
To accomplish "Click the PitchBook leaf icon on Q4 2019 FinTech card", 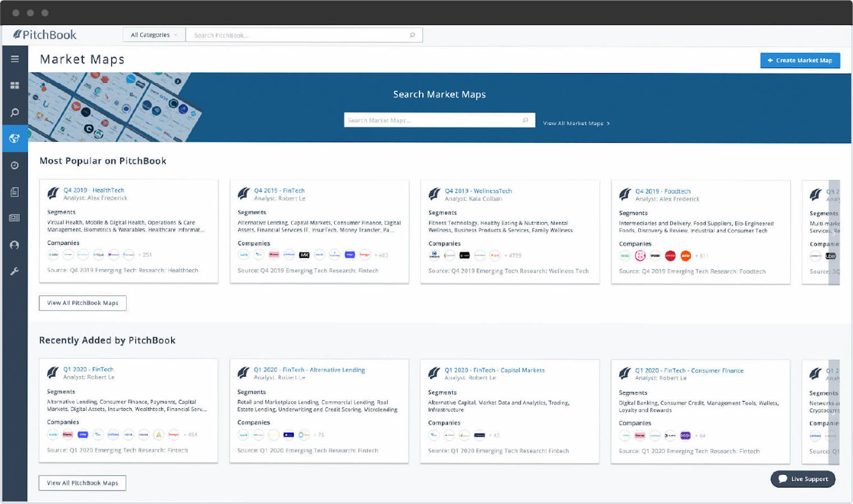I will pos(244,193).
